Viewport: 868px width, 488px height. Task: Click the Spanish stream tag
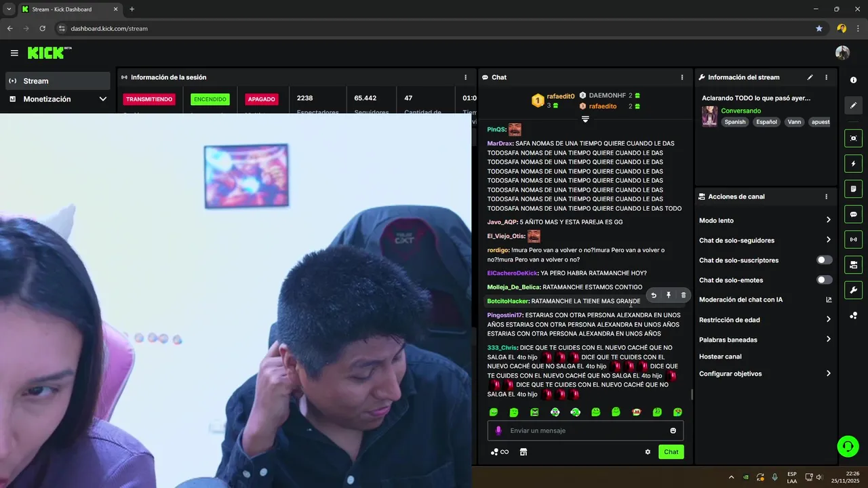click(x=734, y=122)
